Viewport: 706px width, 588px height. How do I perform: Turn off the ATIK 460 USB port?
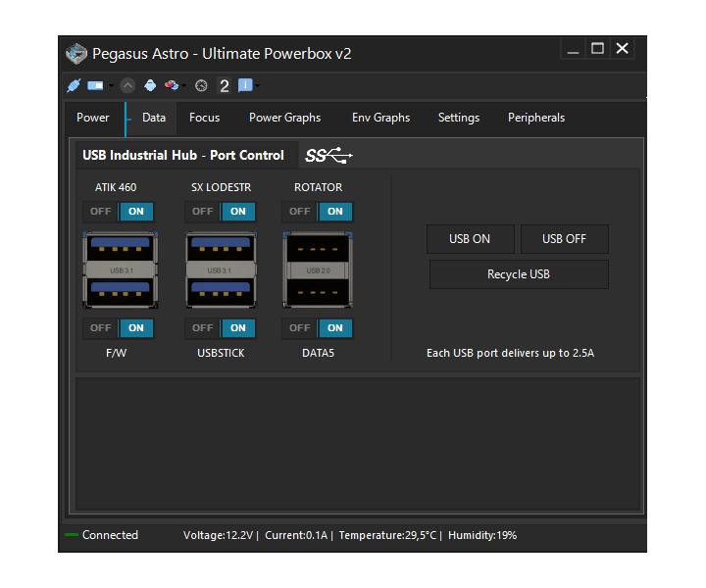tap(101, 211)
